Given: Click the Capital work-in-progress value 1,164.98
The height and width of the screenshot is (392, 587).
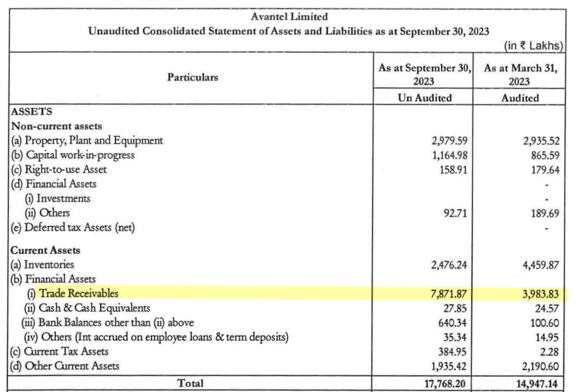Looking at the screenshot, I should tap(449, 155).
